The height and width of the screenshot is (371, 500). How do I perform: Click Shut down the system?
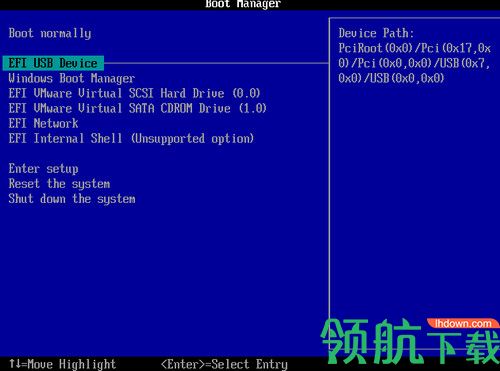click(x=72, y=199)
